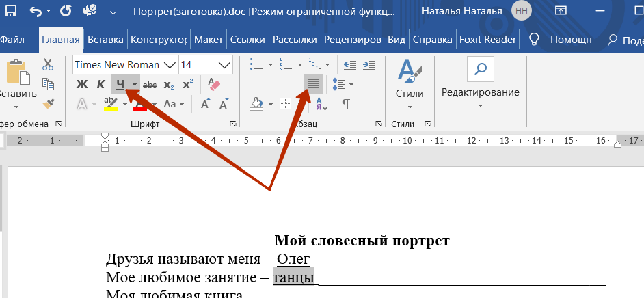Open borders button
The width and height of the screenshot is (644, 298).
click(x=285, y=104)
